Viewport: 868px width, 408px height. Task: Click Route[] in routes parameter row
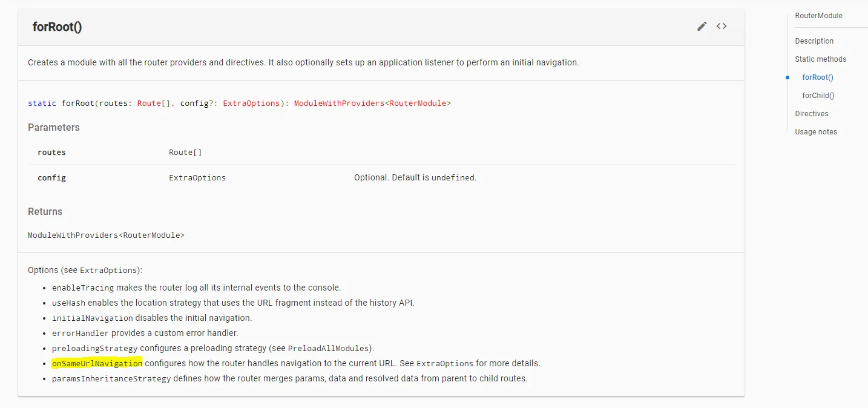(x=185, y=153)
